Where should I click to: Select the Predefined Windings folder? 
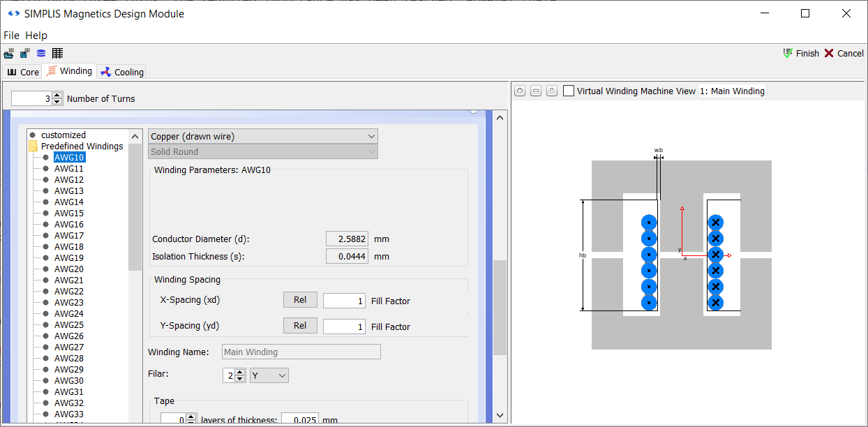[82, 147]
